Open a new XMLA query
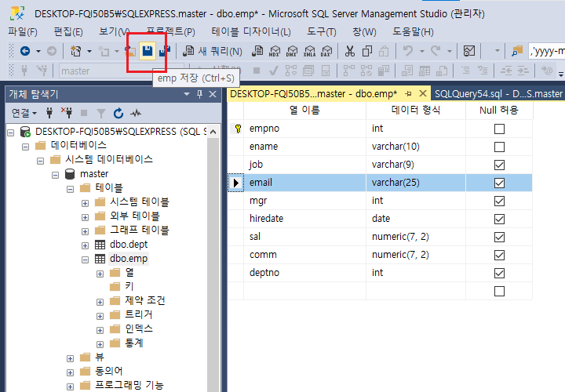 click(x=309, y=51)
